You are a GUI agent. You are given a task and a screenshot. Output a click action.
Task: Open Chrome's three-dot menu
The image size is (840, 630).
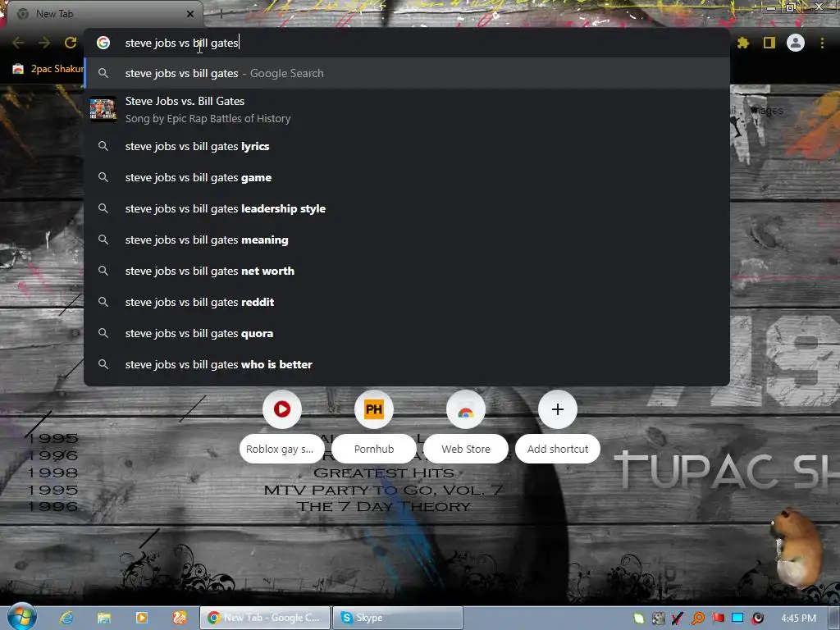pos(822,43)
